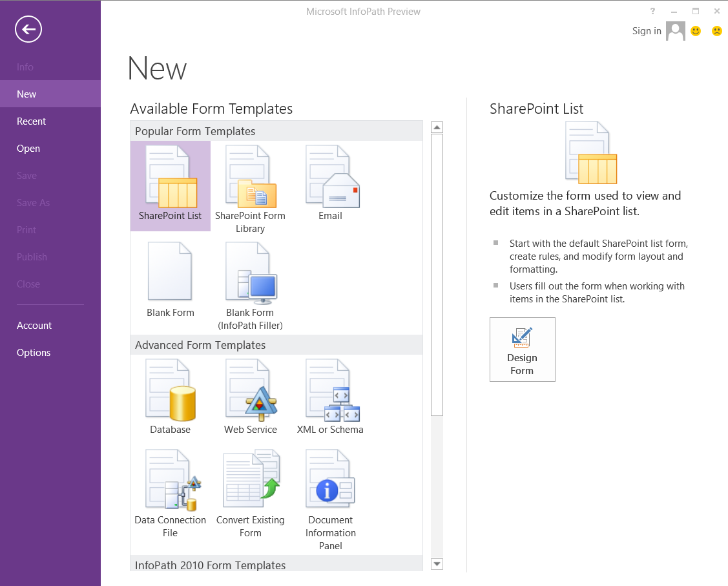
Task: Click template list scroll up arrow
Action: point(437,127)
